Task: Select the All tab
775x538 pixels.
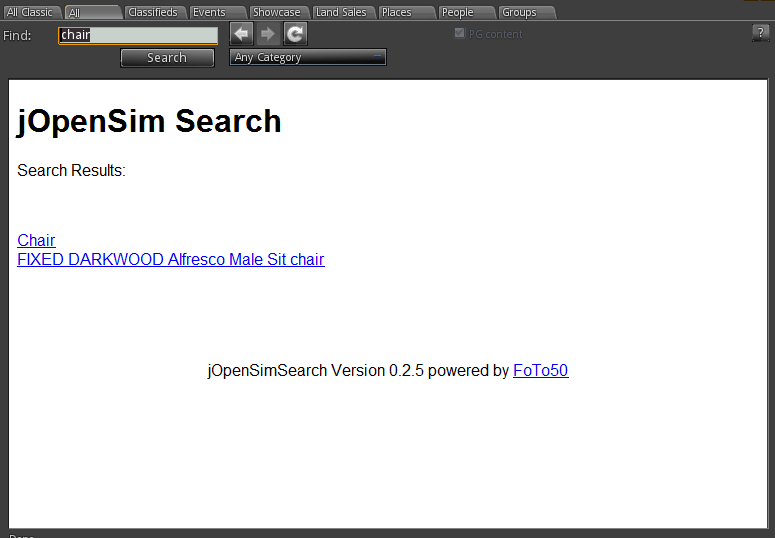Action: pos(93,12)
